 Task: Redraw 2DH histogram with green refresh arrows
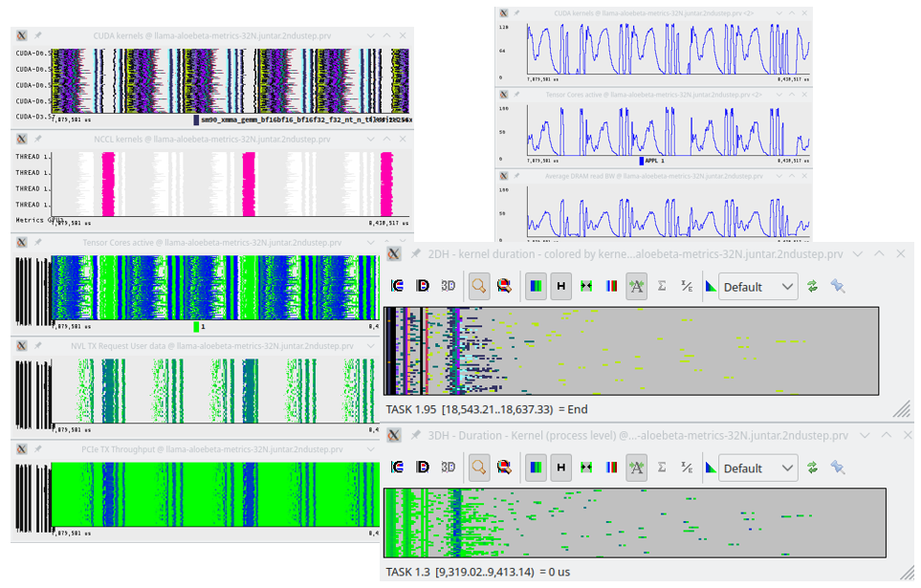pyautogui.click(x=812, y=286)
